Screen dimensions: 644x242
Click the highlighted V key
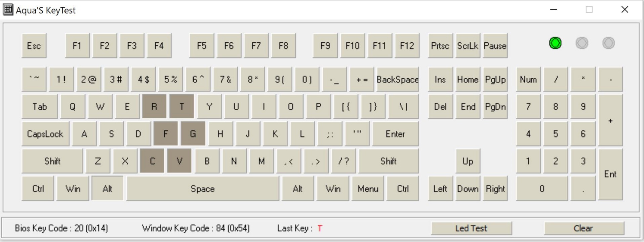tap(179, 161)
